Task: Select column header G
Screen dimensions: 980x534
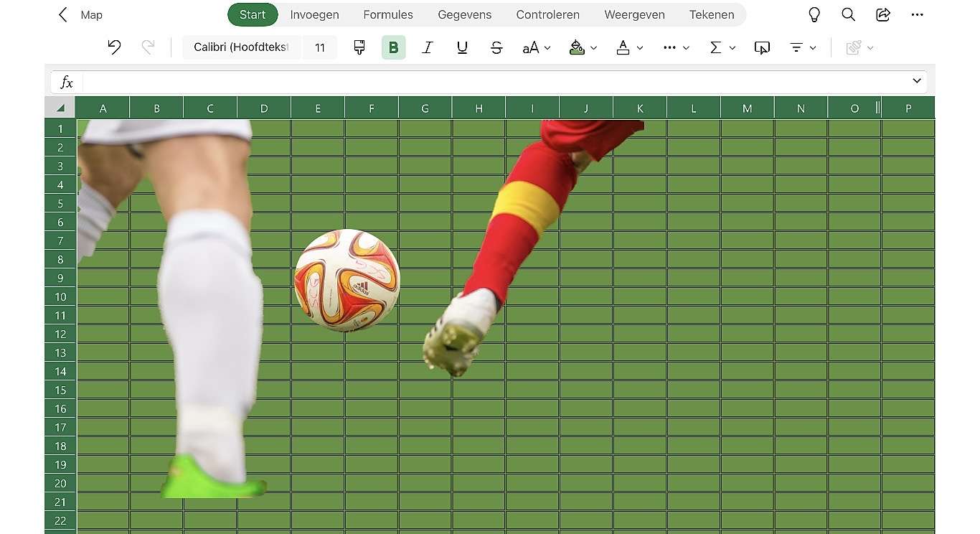Action: (425, 108)
